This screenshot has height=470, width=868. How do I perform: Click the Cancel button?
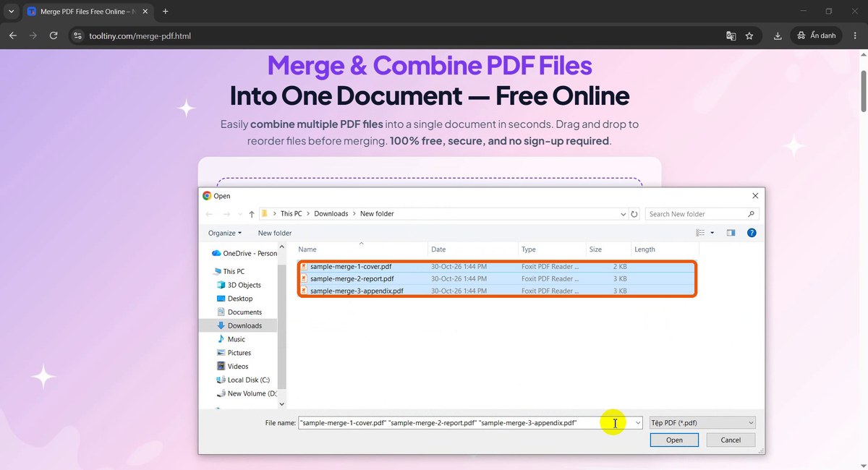click(731, 440)
